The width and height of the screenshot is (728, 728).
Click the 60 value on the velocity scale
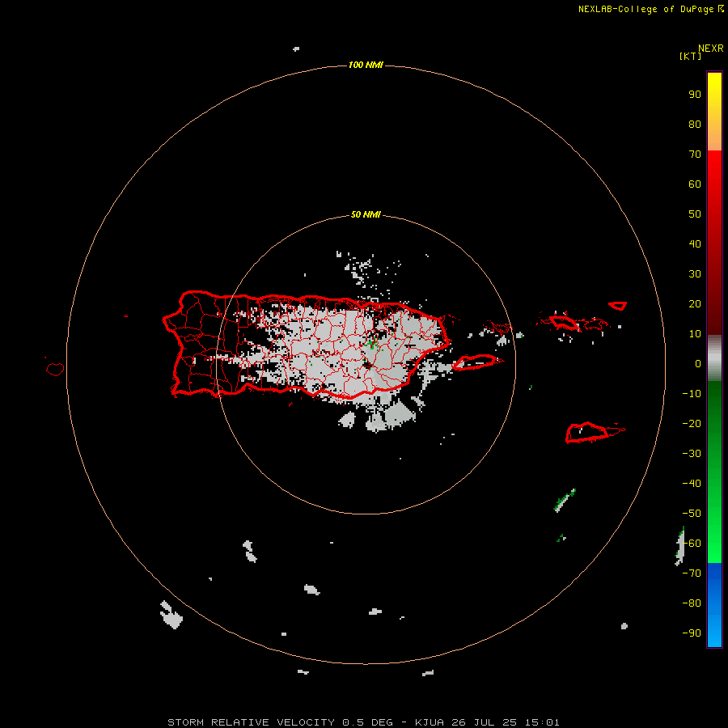pyautogui.click(x=695, y=184)
